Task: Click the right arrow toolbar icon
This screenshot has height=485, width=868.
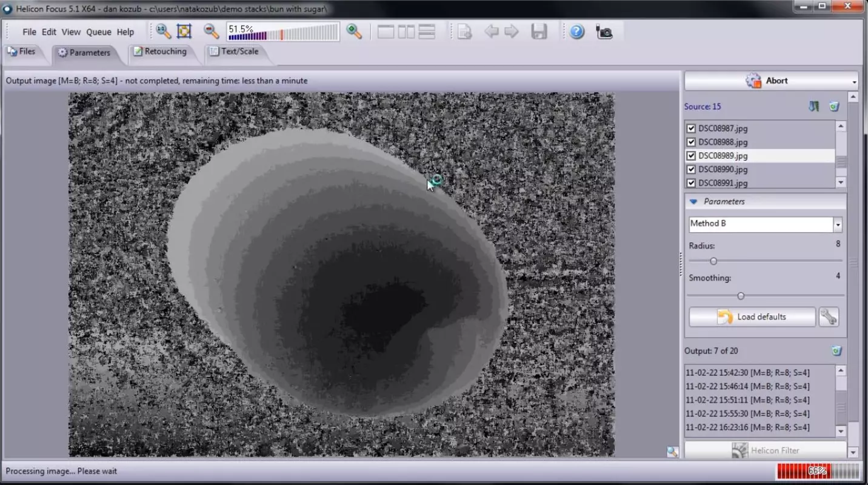Action: coord(512,32)
